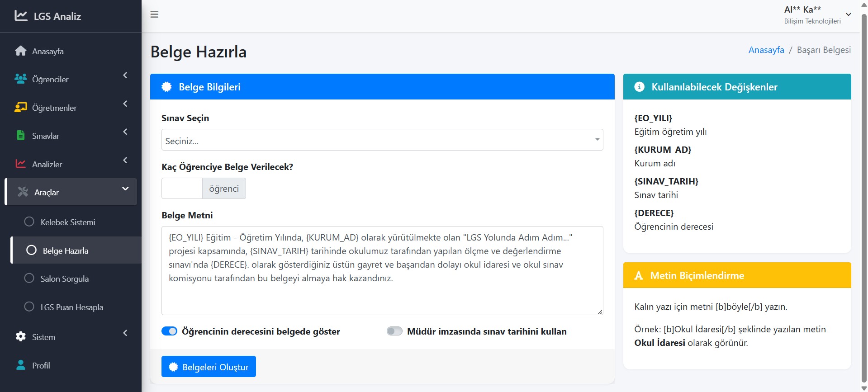
Task: Click the Öğretmenler teacher icon
Action: click(x=21, y=108)
